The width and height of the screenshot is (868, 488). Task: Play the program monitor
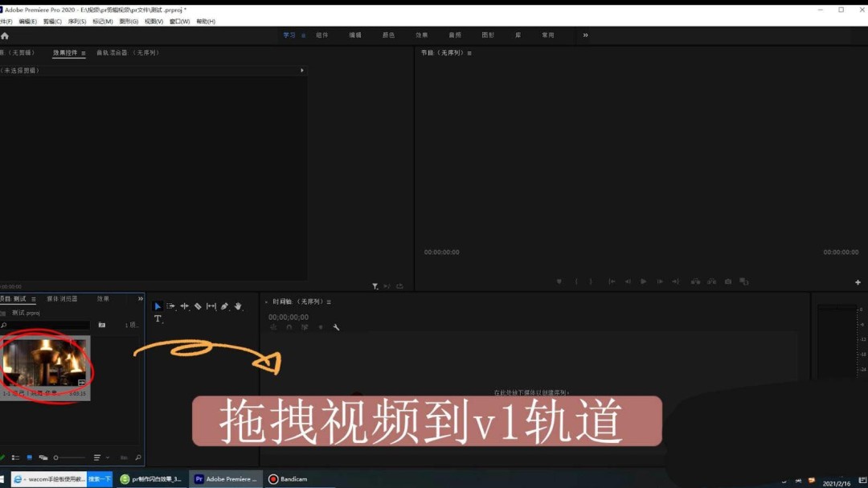pos(643,282)
